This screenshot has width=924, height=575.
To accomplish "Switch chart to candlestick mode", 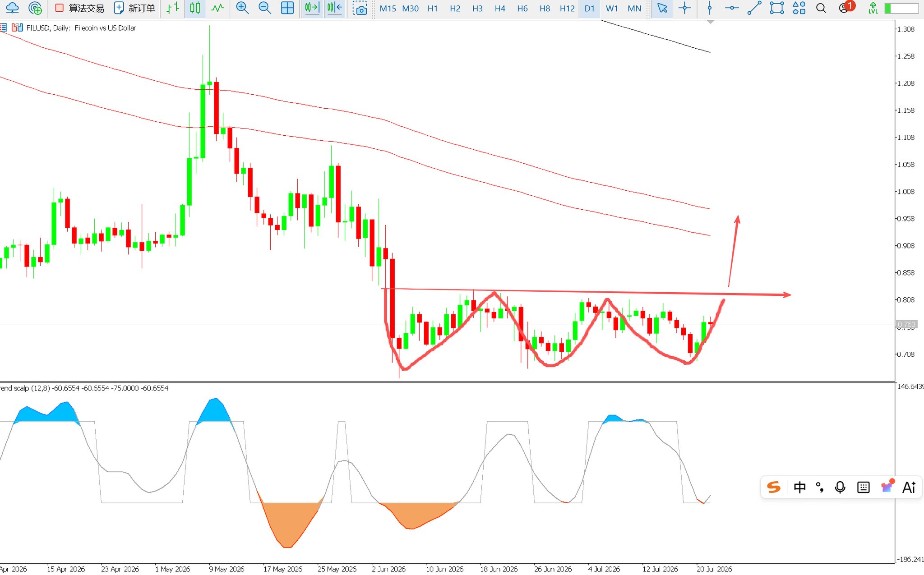I will (x=195, y=8).
